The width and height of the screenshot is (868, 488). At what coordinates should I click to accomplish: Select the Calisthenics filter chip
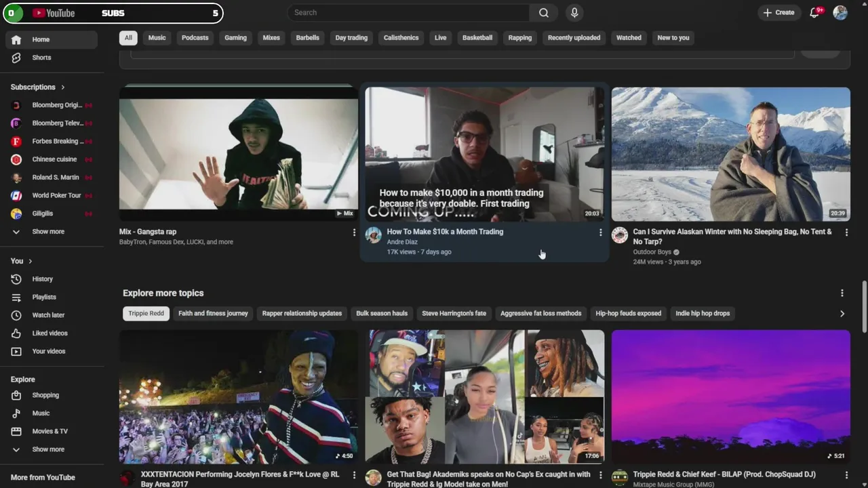click(401, 38)
